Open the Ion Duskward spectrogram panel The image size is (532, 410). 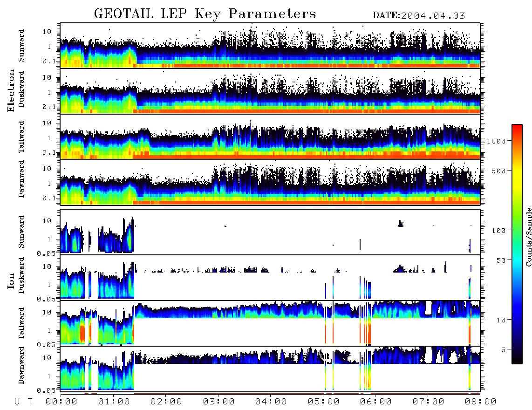(x=270, y=277)
